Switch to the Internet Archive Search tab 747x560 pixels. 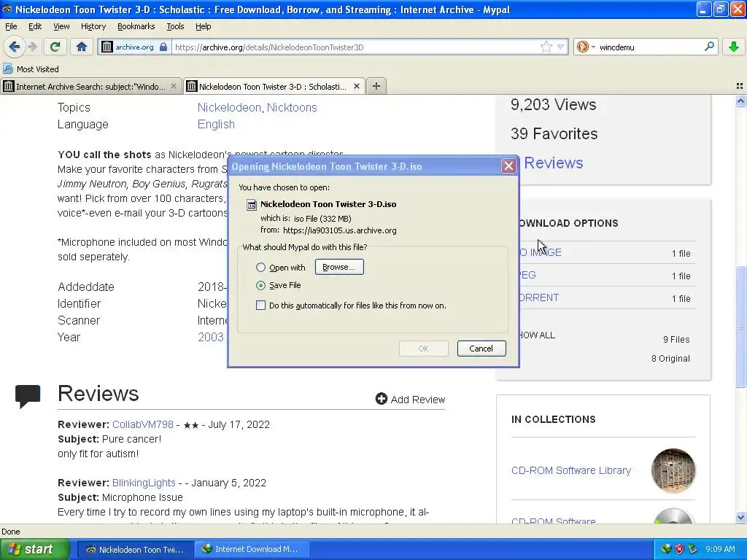(x=90, y=86)
